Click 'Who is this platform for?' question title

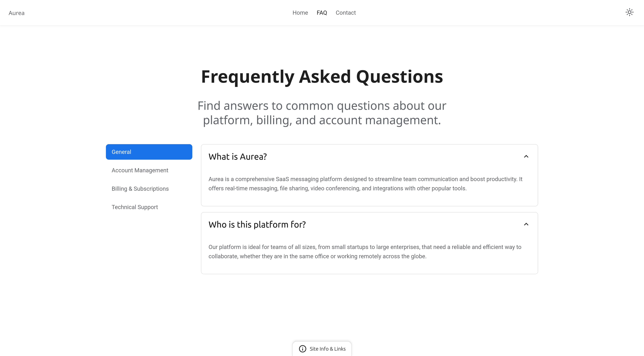tap(257, 225)
